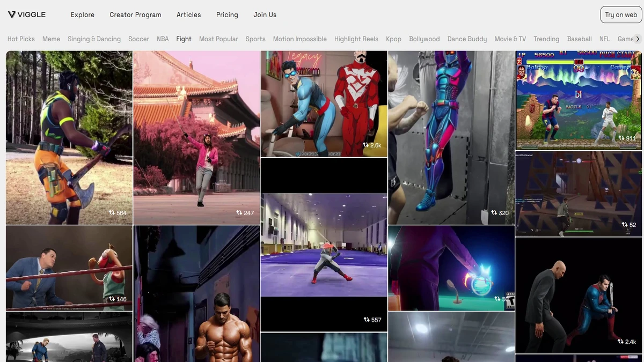
Task: Open the boxing ring suit man video
Action: click(69, 268)
